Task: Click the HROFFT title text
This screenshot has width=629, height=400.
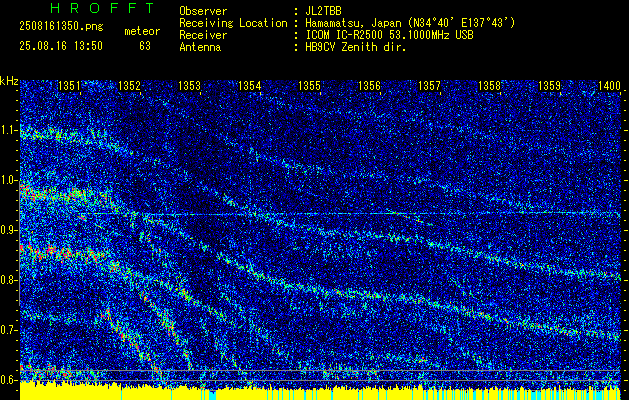Action: point(102,8)
